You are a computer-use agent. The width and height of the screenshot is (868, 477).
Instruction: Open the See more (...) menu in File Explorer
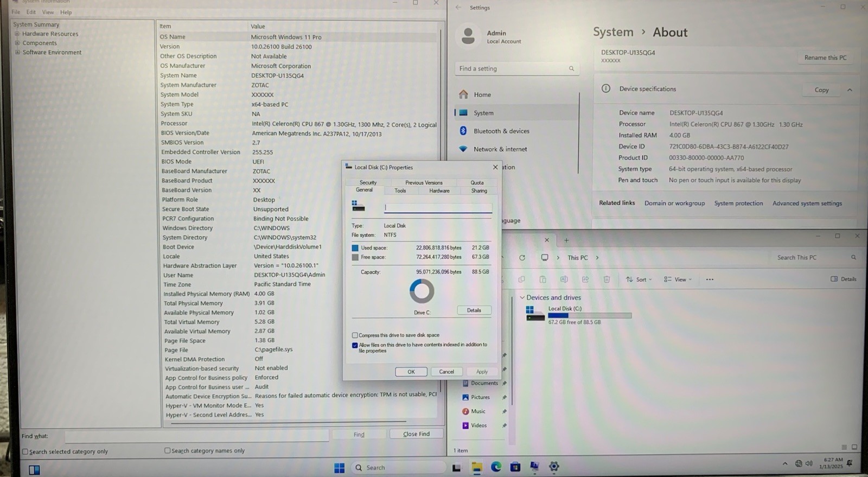click(710, 279)
